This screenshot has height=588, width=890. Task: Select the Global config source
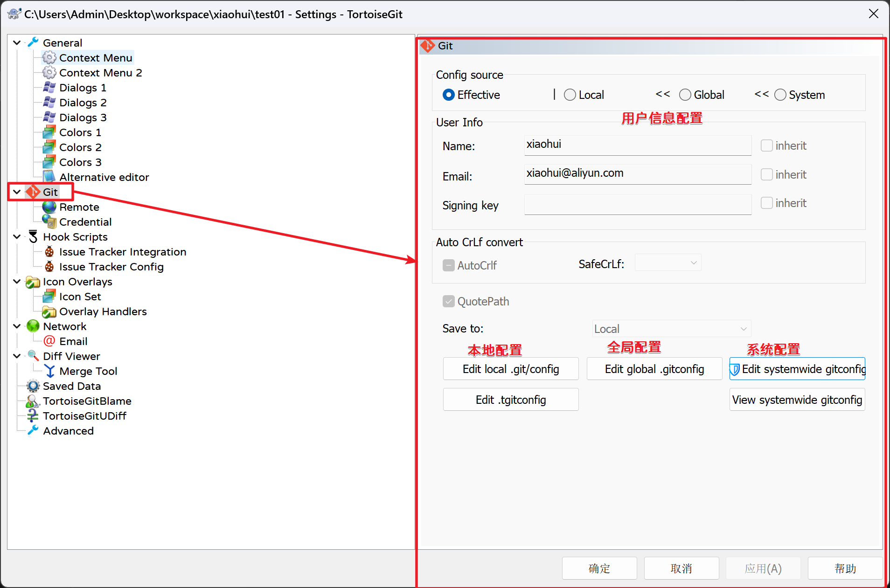point(685,95)
